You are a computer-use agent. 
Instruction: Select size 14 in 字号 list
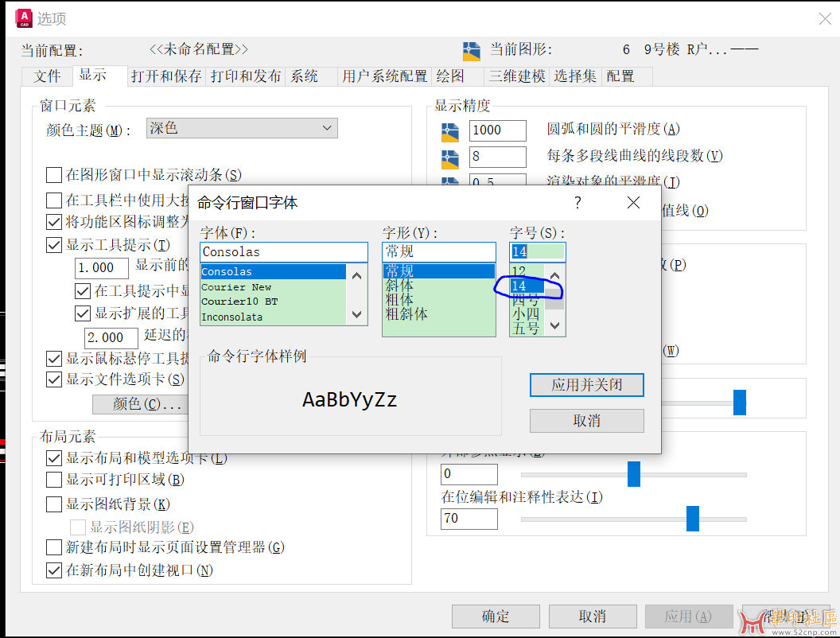527,286
